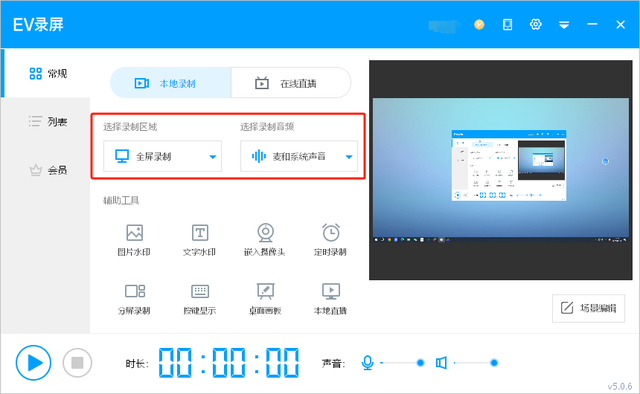Image resolution: width=640 pixels, height=394 pixels.
Task: Open the title bar dropdown menu icon
Action: [x=564, y=25]
